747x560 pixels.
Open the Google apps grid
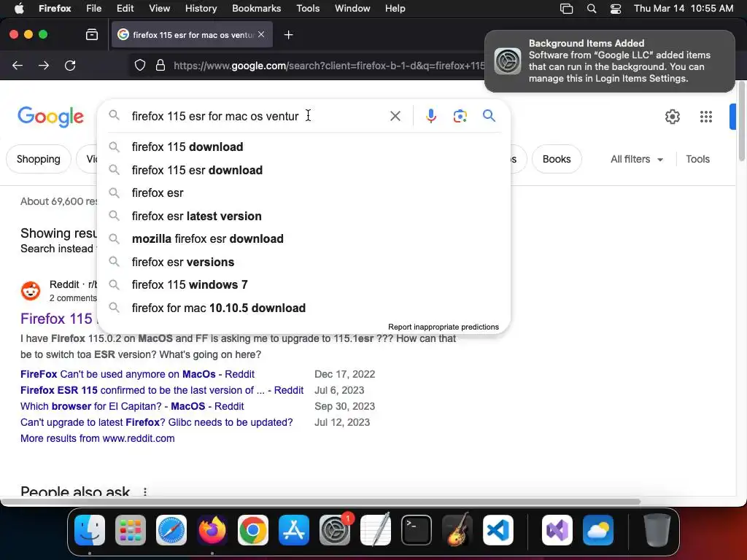coord(705,117)
